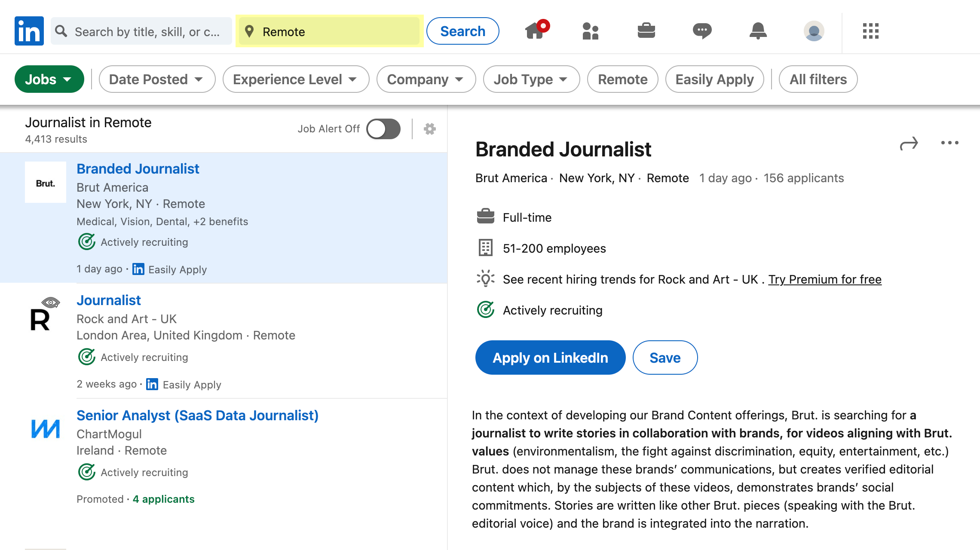Image resolution: width=980 pixels, height=550 pixels.
Task: Toggle the Remote filter pill
Action: pyautogui.click(x=622, y=79)
